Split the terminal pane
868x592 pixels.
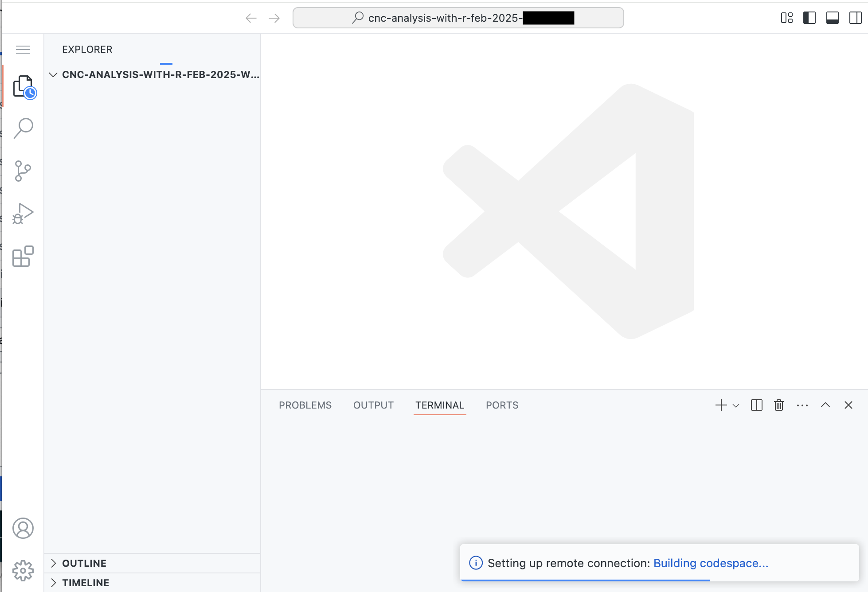tap(757, 405)
